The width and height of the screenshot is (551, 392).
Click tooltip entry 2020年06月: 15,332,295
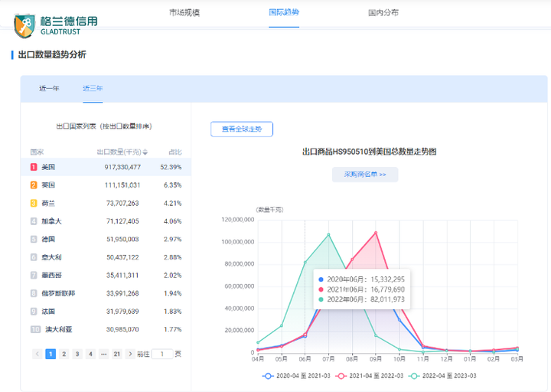coord(361,279)
